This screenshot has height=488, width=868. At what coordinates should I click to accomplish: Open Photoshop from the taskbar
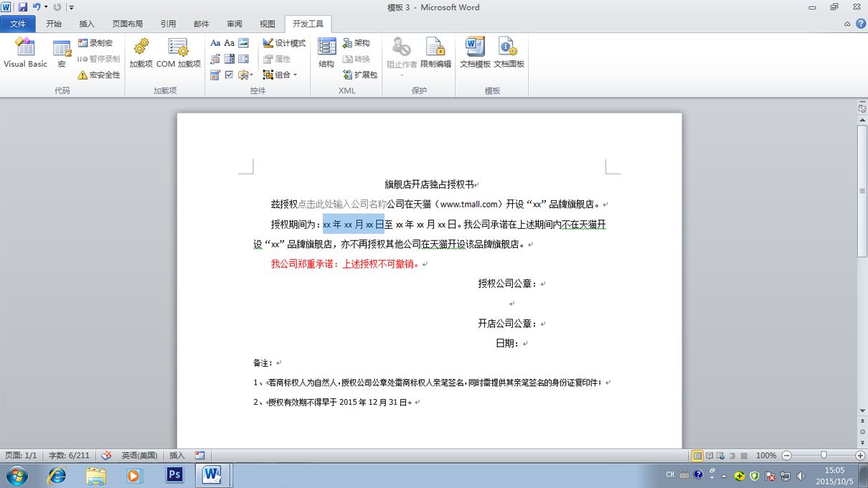(174, 475)
